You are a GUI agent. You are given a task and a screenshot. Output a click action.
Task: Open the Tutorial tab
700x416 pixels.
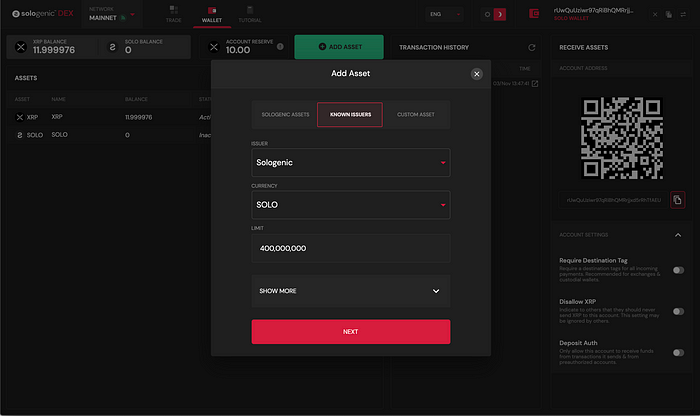click(250, 14)
